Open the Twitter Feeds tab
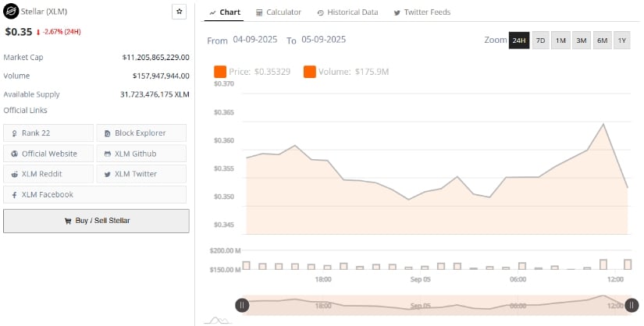Image resolution: width=644 pixels, height=326 pixels. pos(422,12)
